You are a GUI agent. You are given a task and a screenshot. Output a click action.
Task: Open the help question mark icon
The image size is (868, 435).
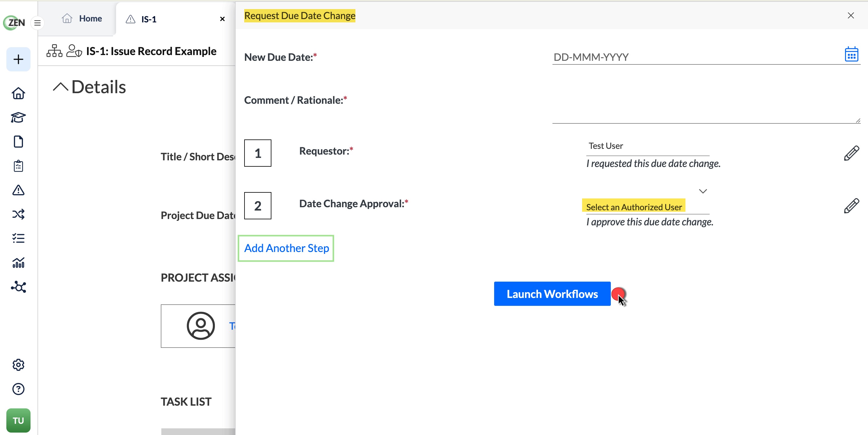click(x=18, y=389)
